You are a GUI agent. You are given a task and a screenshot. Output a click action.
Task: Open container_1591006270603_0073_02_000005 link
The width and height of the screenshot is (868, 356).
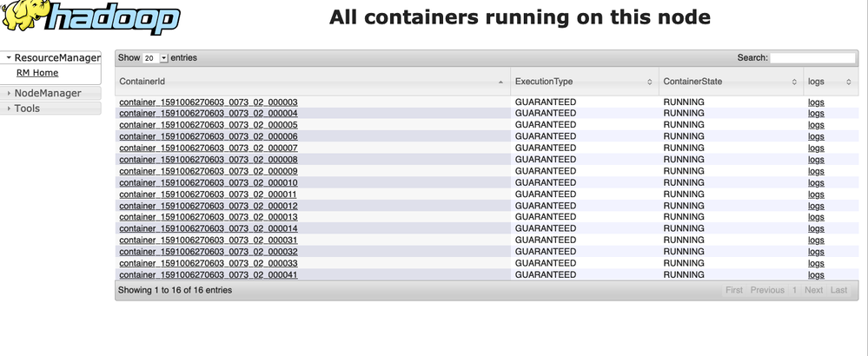[x=209, y=125]
